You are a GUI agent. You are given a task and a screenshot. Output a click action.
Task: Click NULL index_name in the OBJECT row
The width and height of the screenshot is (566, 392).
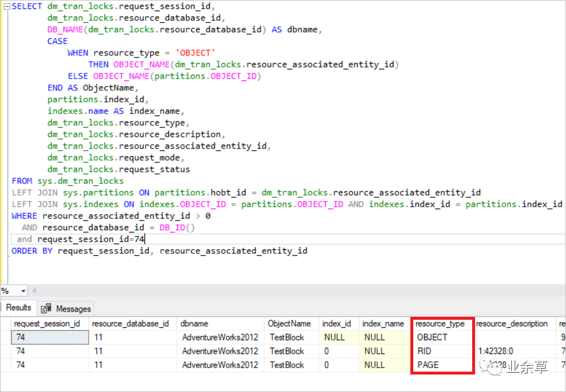click(385, 337)
